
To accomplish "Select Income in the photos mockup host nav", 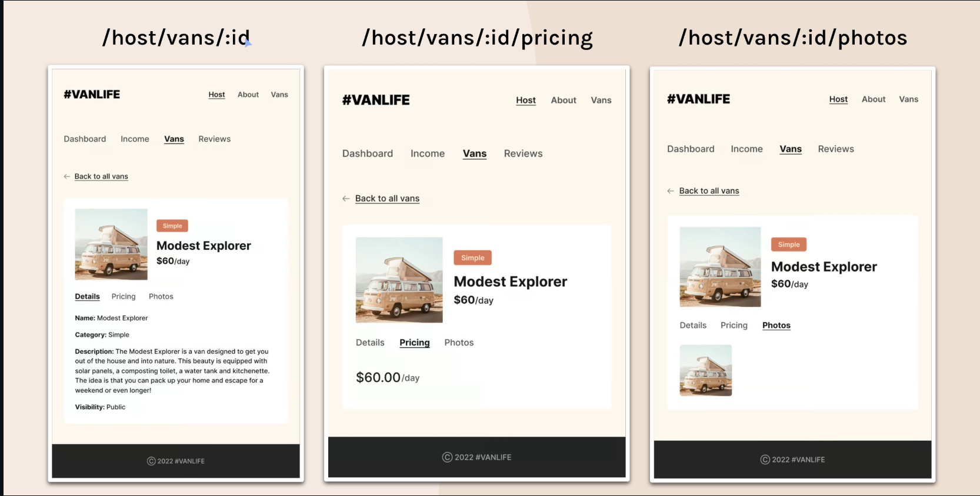I will (x=746, y=149).
